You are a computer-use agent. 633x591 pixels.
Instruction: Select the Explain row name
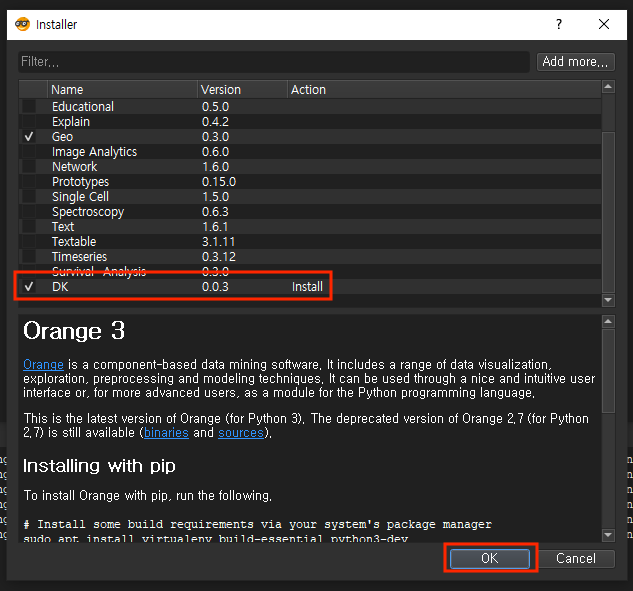pyautogui.click(x=71, y=122)
